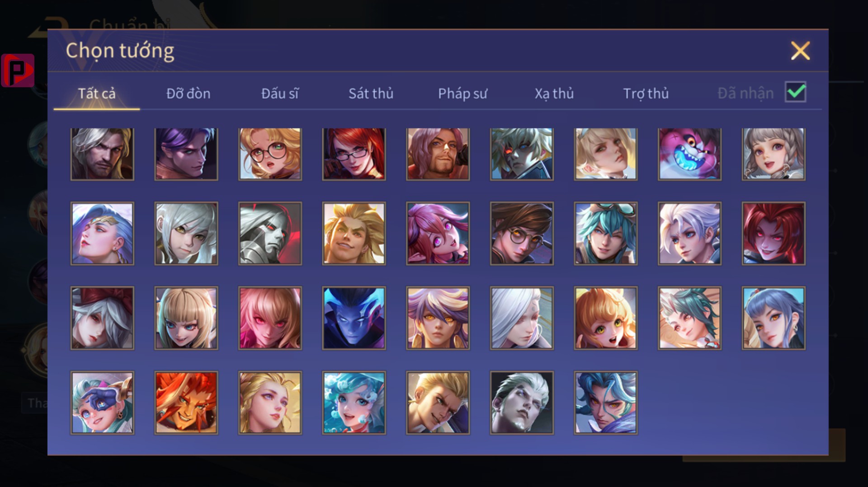Show the Sát thủ category
Viewport: 868px width, 487px height.
click(x=371, y=94)
